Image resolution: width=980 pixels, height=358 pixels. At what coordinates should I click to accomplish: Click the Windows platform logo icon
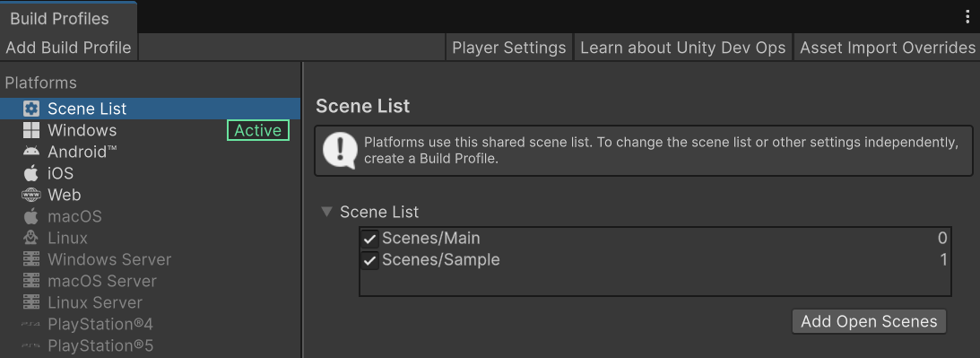point(31,130)
